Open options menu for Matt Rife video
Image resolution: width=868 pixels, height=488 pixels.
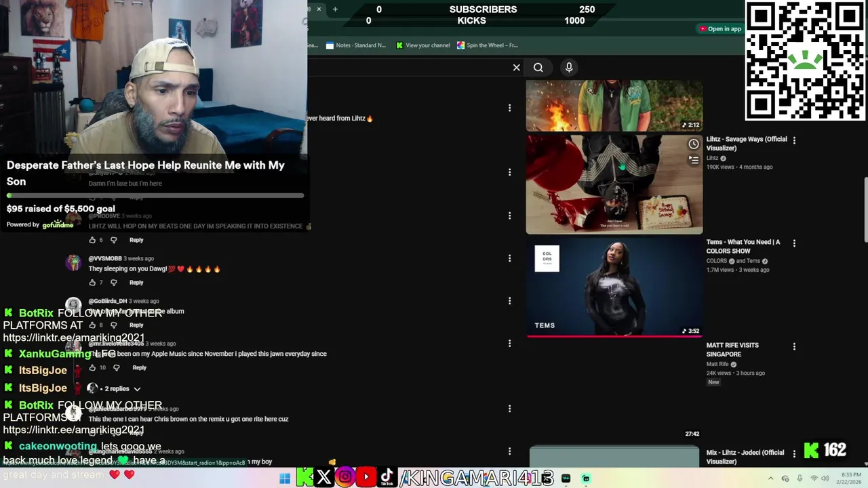click(x=794, y=346)
